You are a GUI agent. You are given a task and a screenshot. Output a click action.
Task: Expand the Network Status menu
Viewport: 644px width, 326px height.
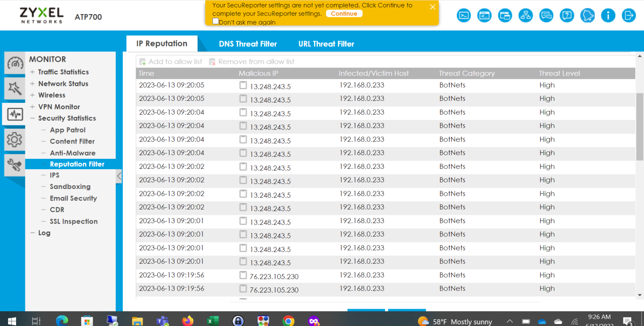pos(32,84)
